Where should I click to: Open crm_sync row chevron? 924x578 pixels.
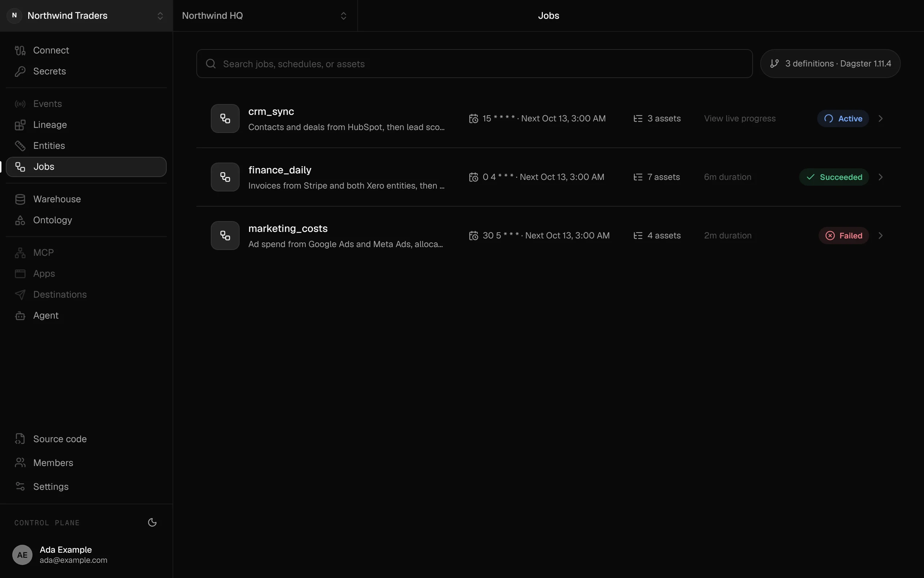point(881,119)
